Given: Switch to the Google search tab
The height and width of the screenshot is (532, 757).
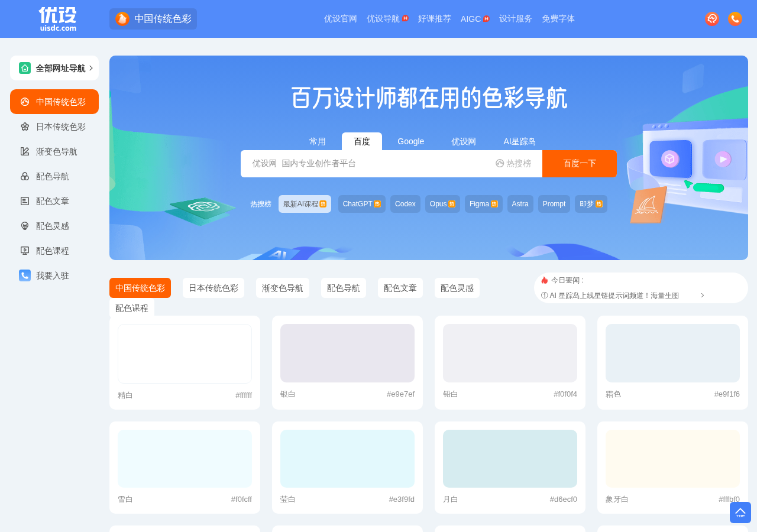Looking at the screenshot, I should (x=411, y=141).
